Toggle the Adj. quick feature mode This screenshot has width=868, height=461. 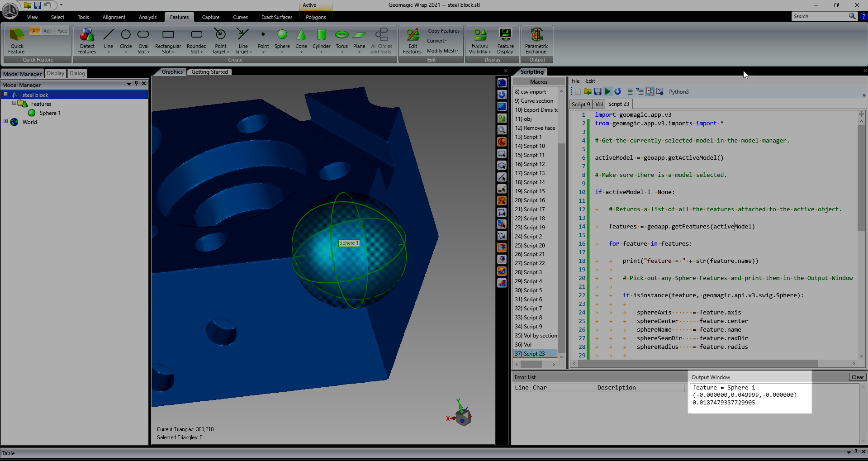[47, 31]
